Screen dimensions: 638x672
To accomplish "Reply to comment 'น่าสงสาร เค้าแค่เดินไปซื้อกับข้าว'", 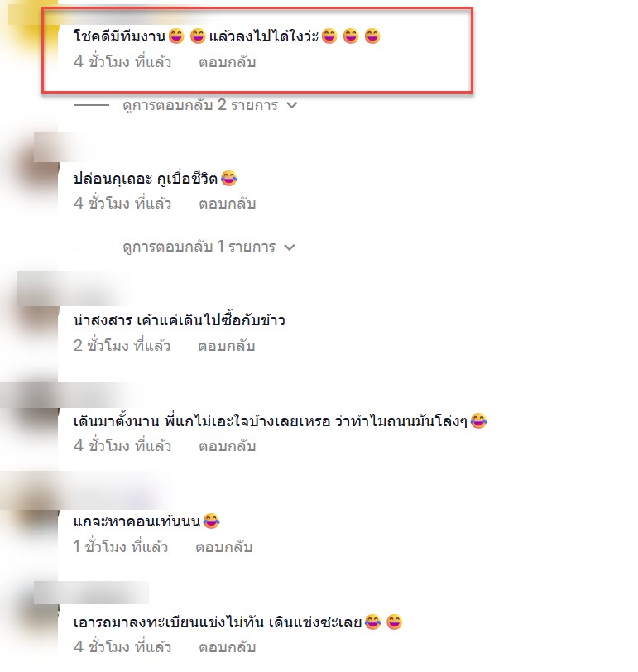I will (226, 346).
